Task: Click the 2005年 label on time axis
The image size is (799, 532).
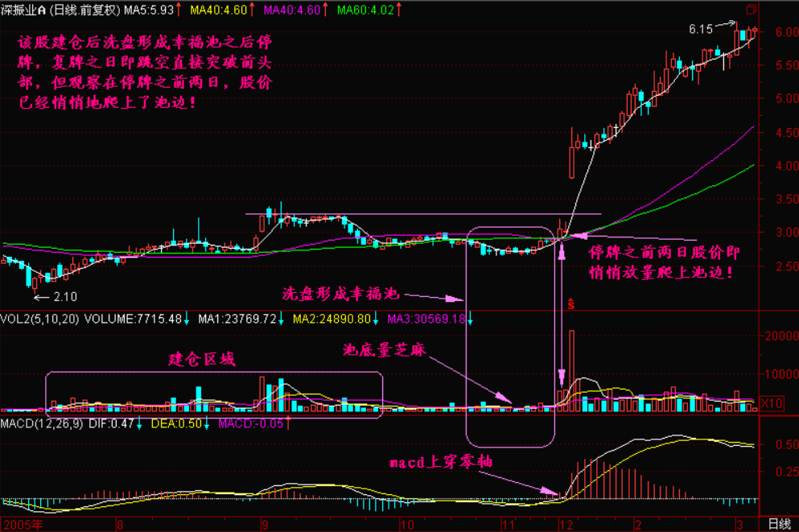Action: 21,524
